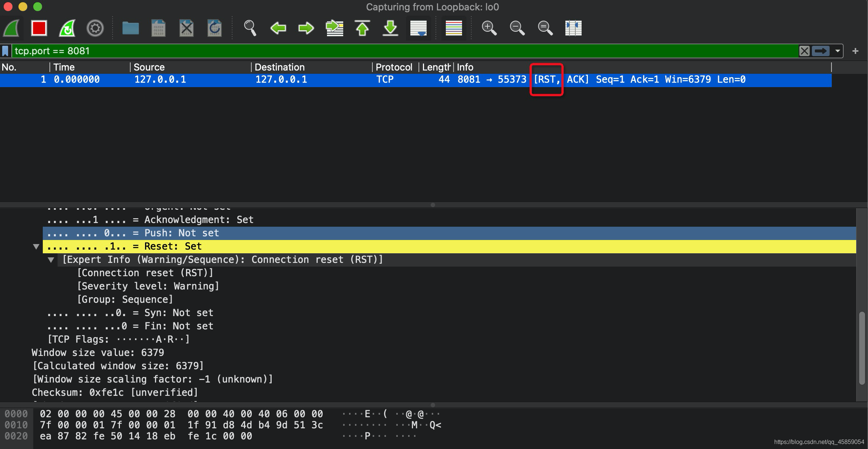Select the Syn: Not set line
Screen dimensions: 868x449
(x=130, y=313)
